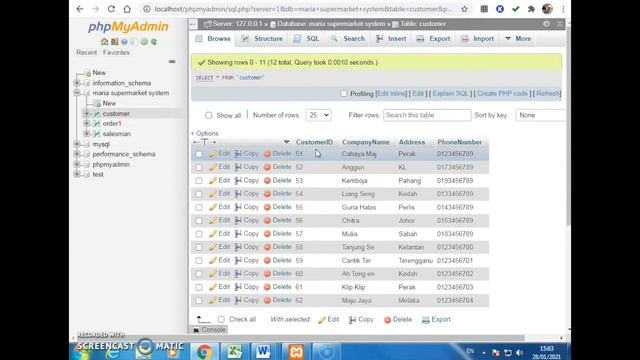
Task: Switch to the Import tab
Action: click(x=478, y=39)
